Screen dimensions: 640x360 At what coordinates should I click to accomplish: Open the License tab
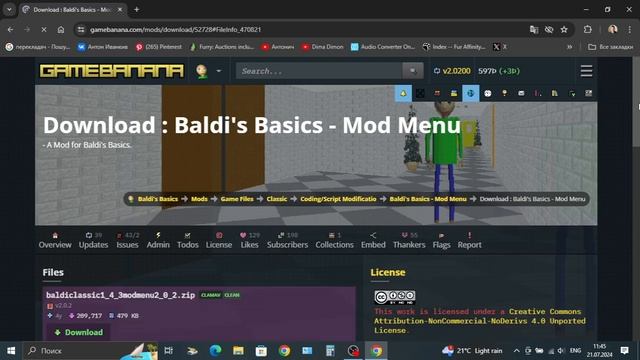point(219,240)
